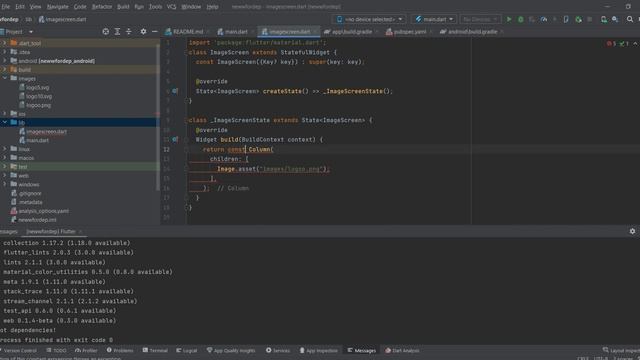Open the Build menu
Viewport: 640px width, 360px height.
coord(123,7)
